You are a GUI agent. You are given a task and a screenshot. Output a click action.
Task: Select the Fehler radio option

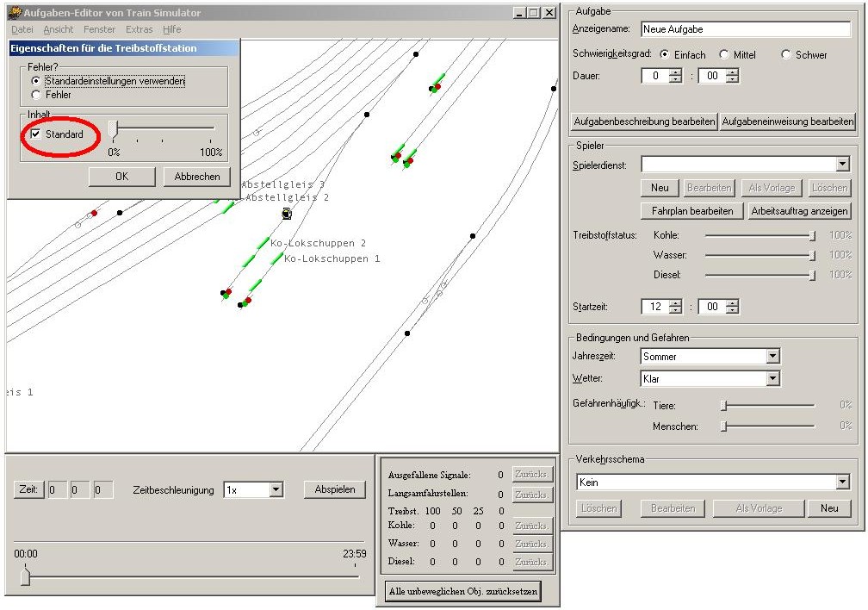[x=36, y=95]
